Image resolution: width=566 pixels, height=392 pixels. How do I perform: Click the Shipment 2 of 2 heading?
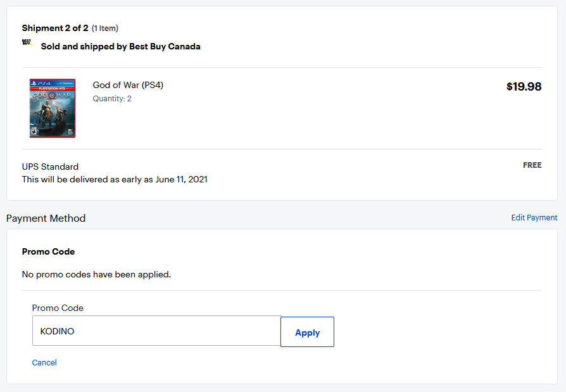(55, 28)
